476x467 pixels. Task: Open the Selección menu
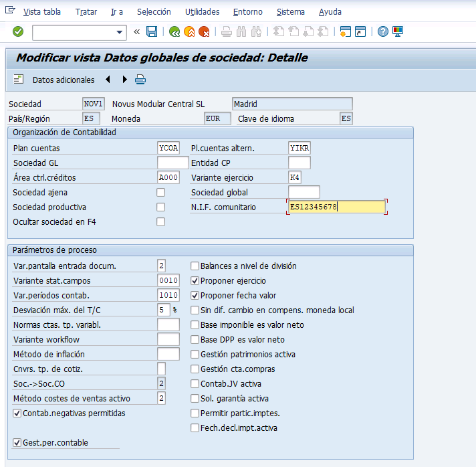154,12
